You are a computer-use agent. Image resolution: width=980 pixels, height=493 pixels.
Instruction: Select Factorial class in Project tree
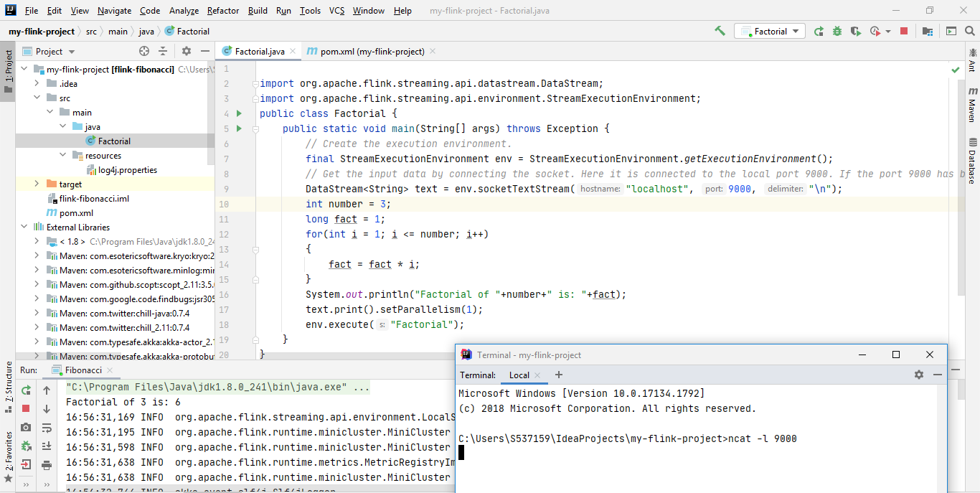(x=114, y=141)
